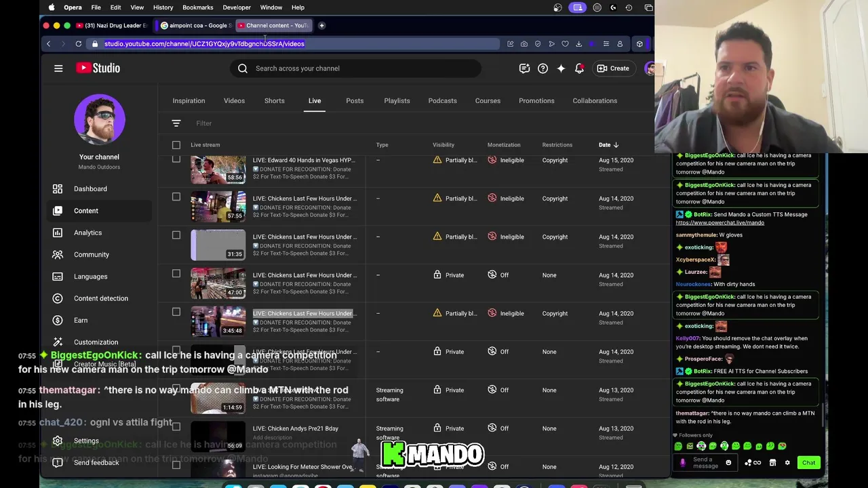Switch to the Shorts tab
Screen dimensions: 868x488
click(x=275, y=101)
